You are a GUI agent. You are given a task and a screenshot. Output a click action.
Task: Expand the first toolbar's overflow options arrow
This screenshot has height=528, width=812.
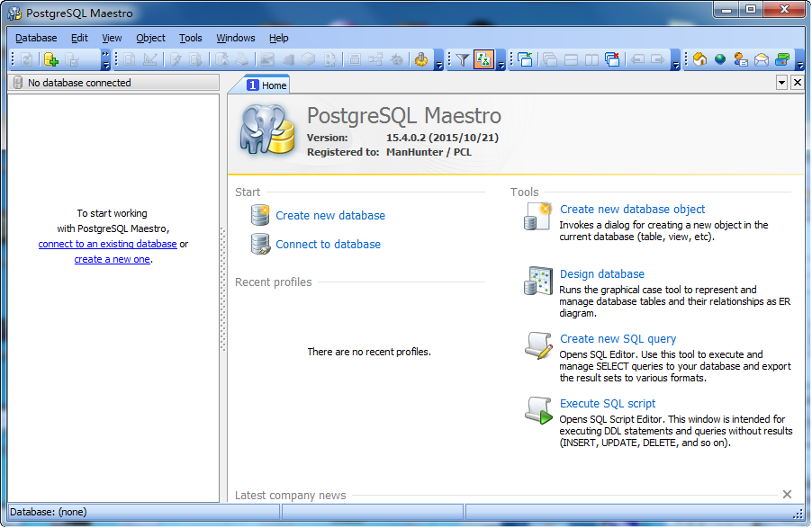point(105,59)
